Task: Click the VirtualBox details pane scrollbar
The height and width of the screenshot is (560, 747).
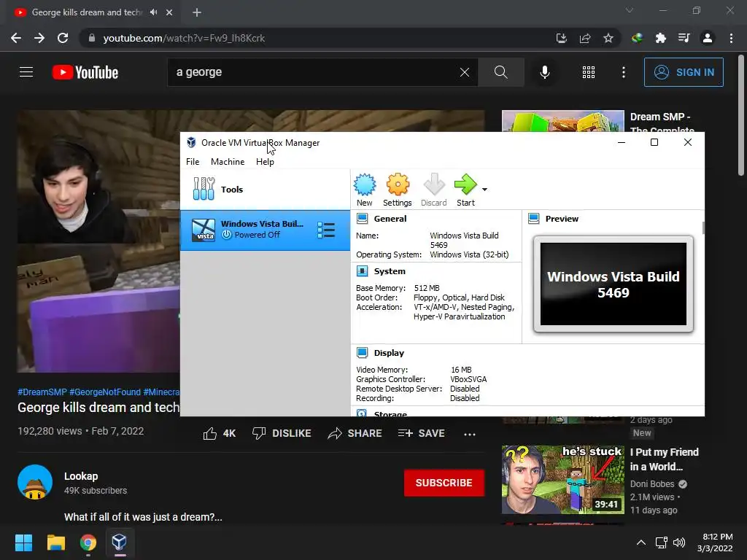Action: [x=703, y=227]
